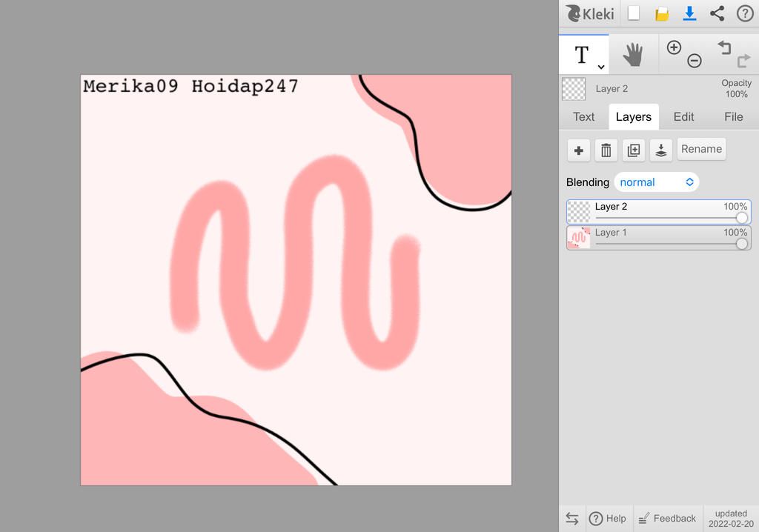Screen dimensions: 759x532
Task: Open the Feedback link
Action: pos(667,519)
